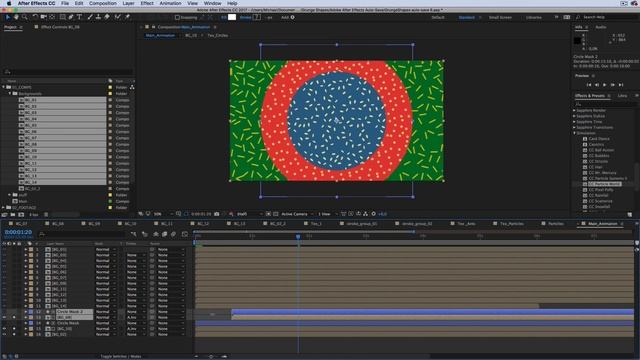Select the Eraser tool
The width and height of the screenshot is (640, 360).
[107, 17]
